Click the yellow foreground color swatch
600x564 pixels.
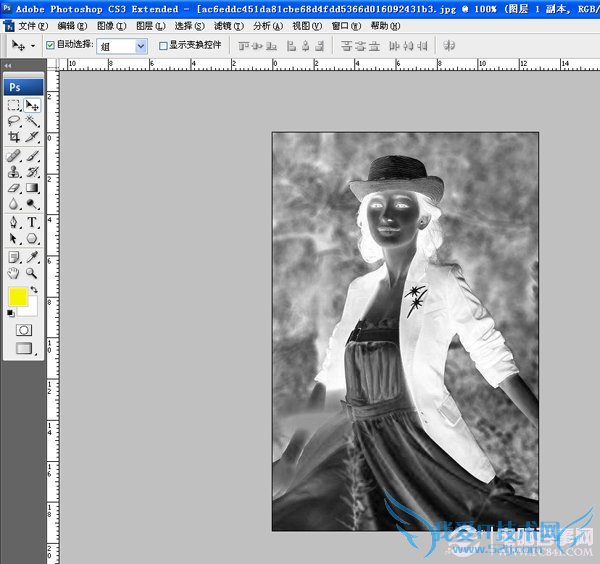[x=18, y=296]
